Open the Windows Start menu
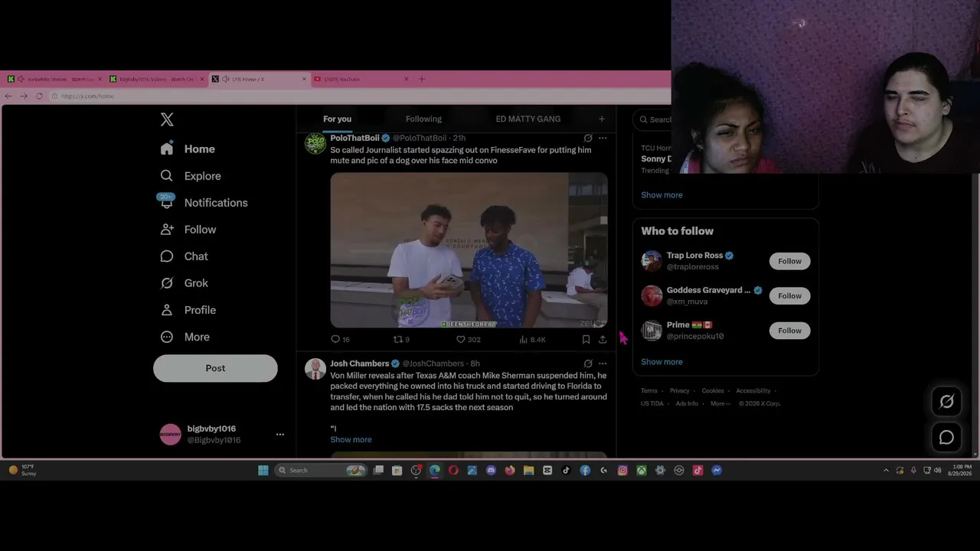The height and width of the screenshot is (551, 980). click(263, 471)
